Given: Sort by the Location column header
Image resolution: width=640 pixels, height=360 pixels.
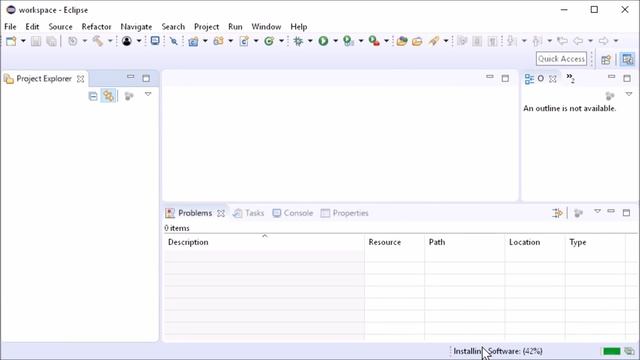Looking at the screenshot, I should 535,242.
